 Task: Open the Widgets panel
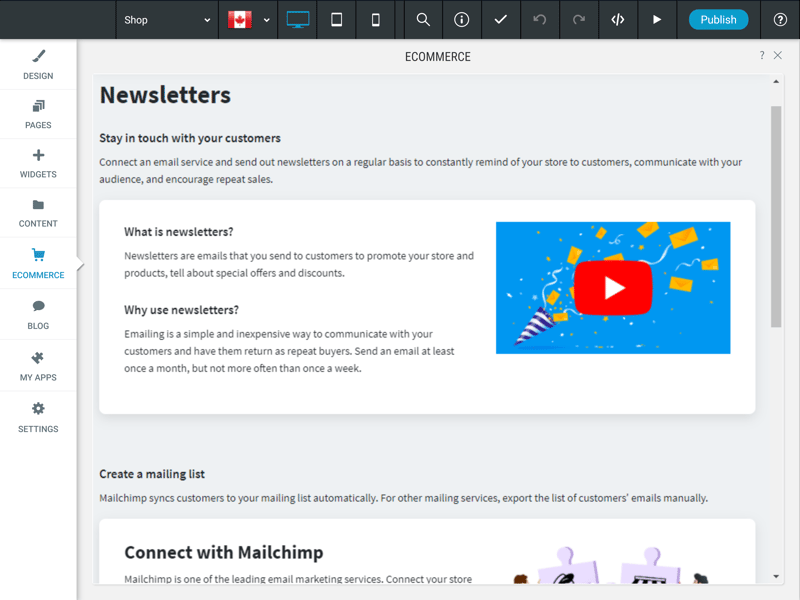38,164
